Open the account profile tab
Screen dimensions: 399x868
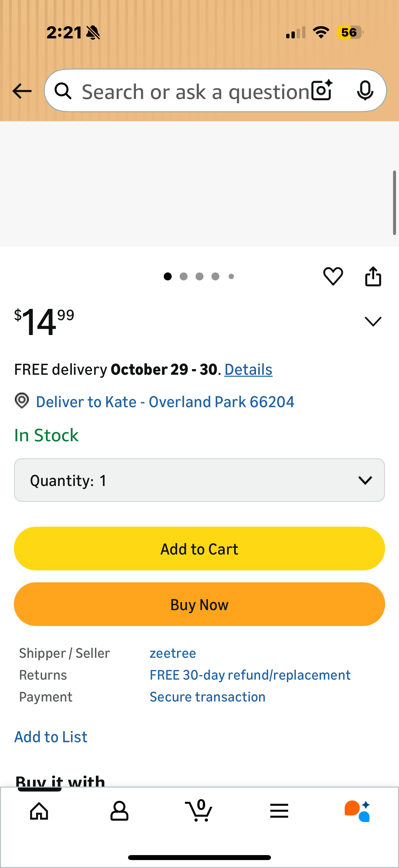click(119, 811)
